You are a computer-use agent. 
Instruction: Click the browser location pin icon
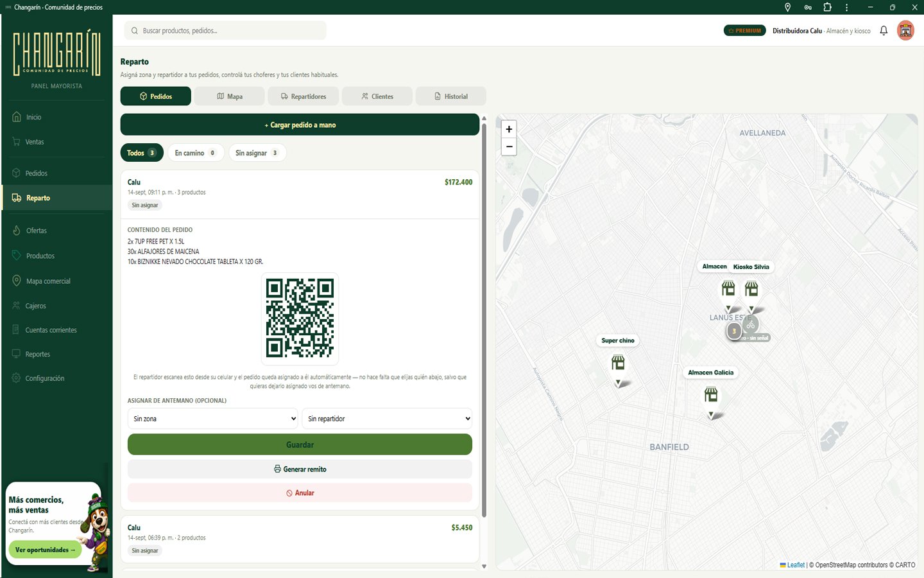coord(788,7)
